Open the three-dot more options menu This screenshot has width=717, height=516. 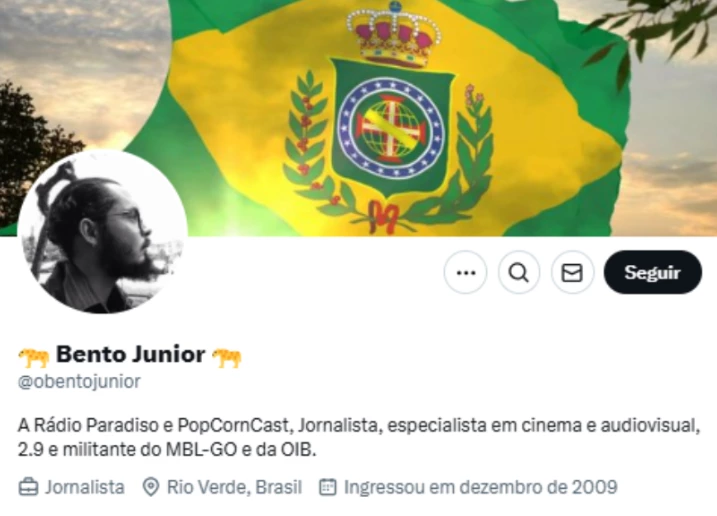tap(466, 272)
